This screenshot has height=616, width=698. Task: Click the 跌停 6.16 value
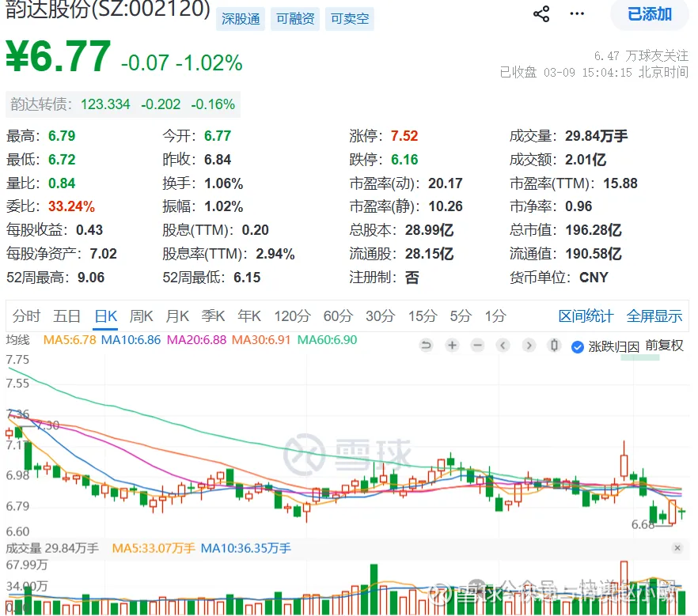tap(404, 159)
